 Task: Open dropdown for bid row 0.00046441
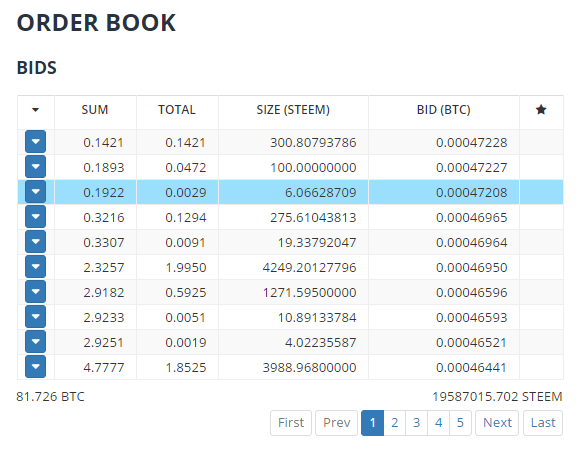coord(36,366)
